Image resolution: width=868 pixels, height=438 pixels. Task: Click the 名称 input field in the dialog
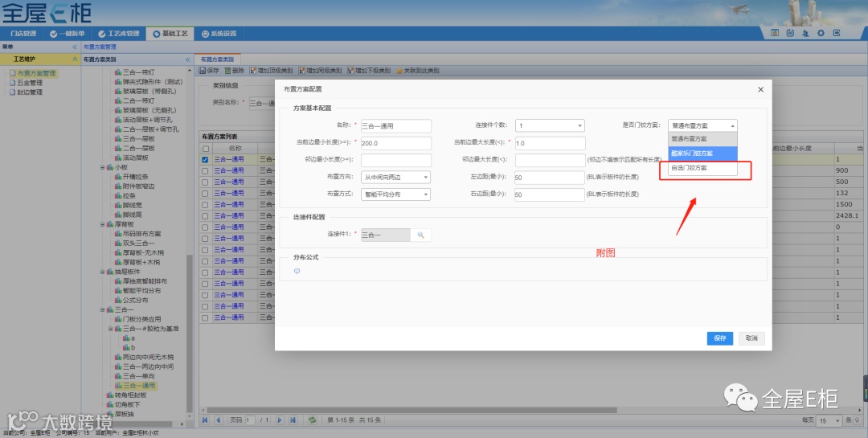(395, 125)
